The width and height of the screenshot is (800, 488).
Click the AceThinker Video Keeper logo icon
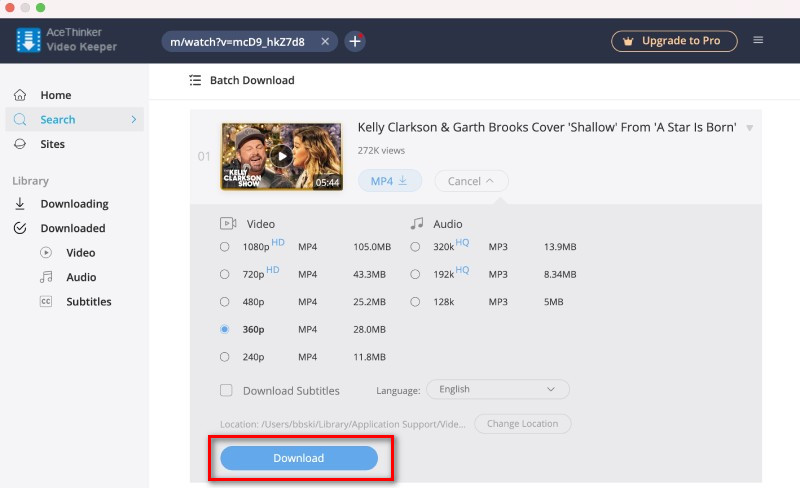29,40
